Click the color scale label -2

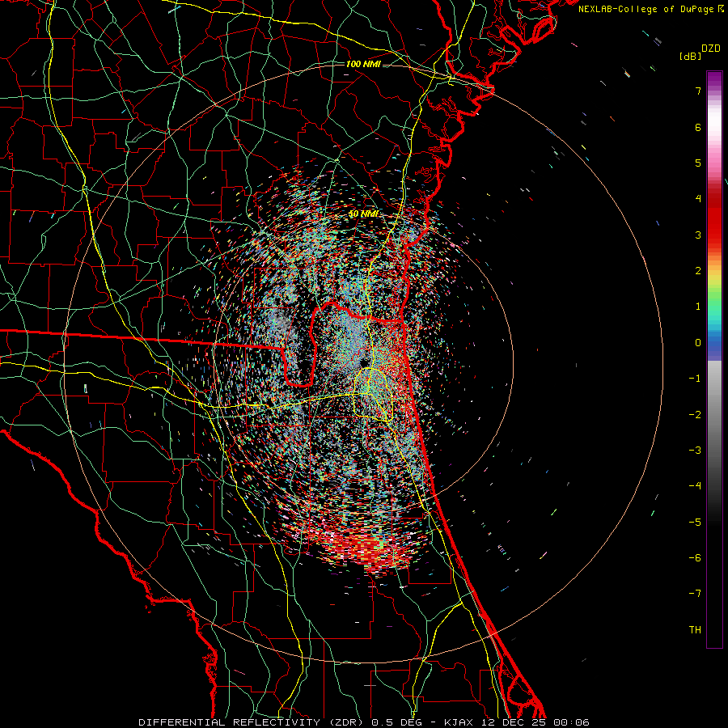tap(695, 415)
